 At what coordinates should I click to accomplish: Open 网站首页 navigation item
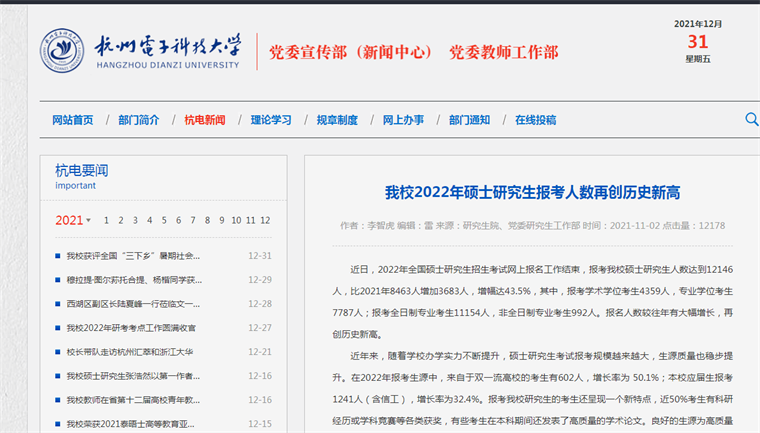(x=73, y=120)
